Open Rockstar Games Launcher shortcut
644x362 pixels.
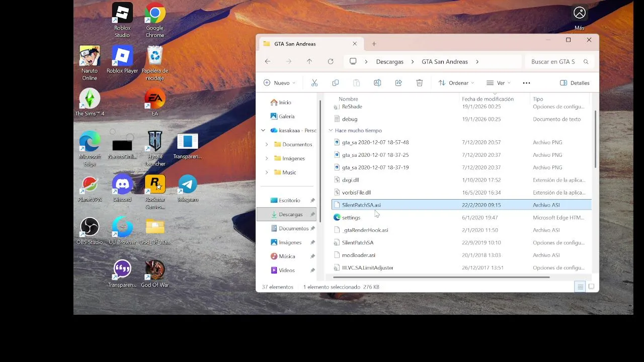click(154, 192)
